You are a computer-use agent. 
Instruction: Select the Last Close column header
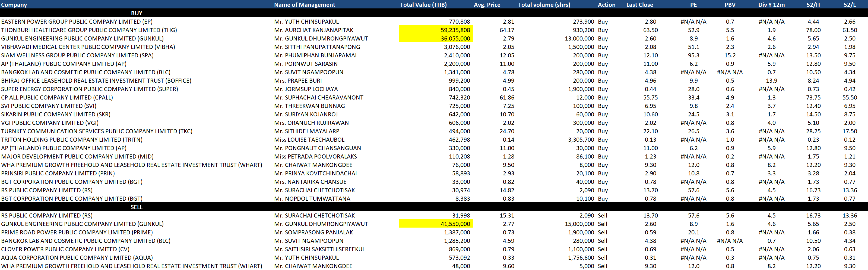639,5
